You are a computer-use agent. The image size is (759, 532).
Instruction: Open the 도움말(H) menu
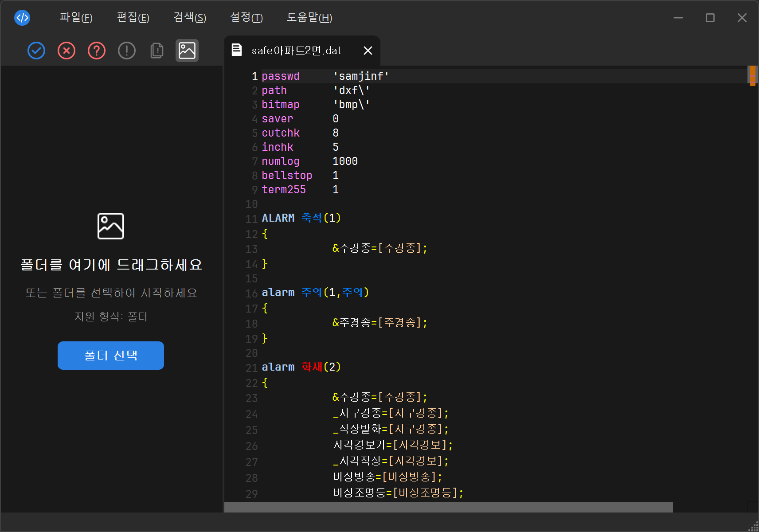[309, 18]
